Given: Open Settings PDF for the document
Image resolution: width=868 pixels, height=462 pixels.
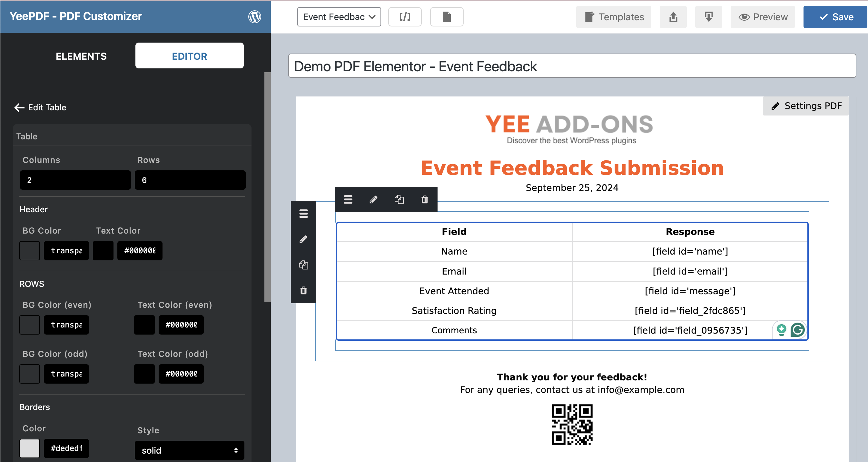Looking at the screenshot, I should (x=806, y=105).
